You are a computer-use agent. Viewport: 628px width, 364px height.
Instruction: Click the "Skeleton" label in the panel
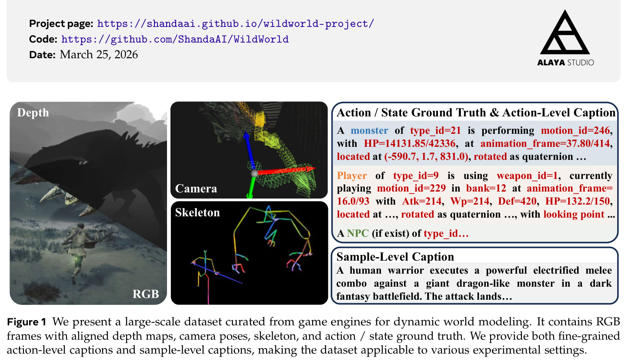198,213
